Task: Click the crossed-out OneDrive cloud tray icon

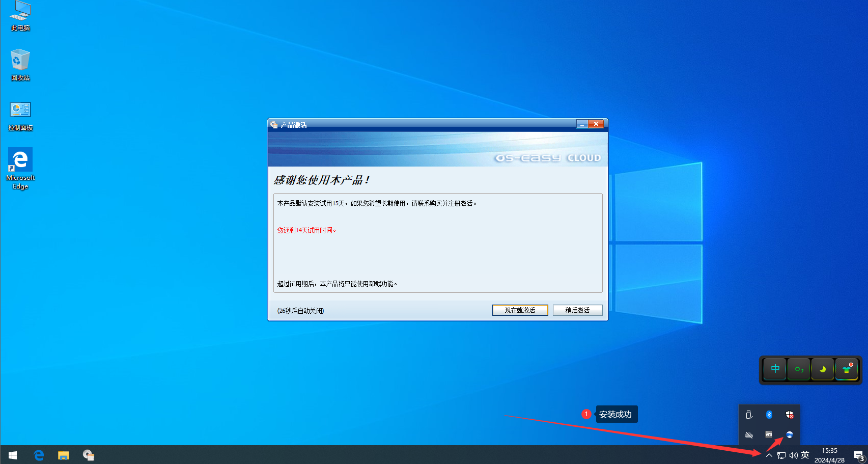Action: point(749,434)
